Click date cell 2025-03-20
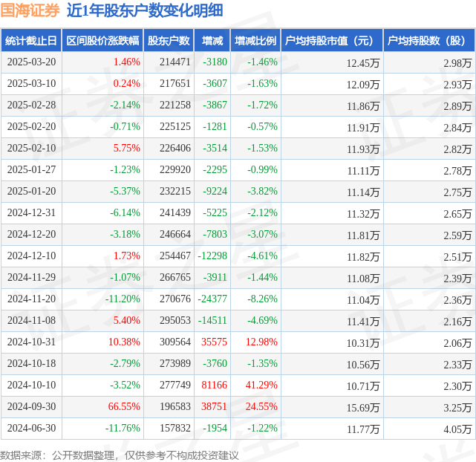The image size is (476, 462). (32, 62)
